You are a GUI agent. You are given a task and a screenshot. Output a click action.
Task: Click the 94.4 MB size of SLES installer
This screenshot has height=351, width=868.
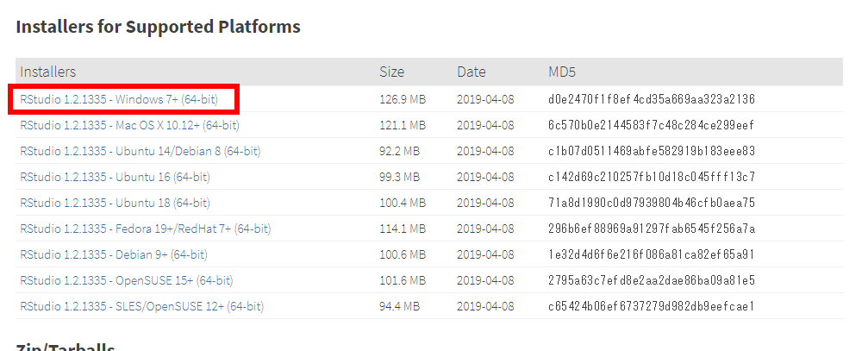(x=399, y=306)
